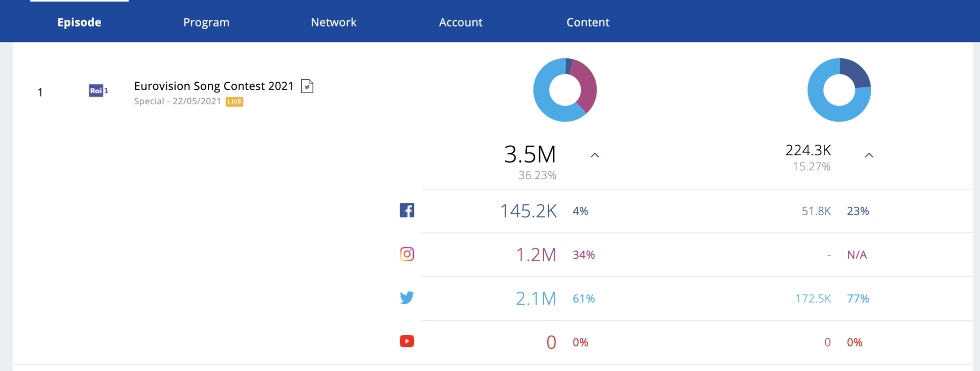Select the Network tab
The height and width of the screenshot is (371, 980).
[334, 22]
